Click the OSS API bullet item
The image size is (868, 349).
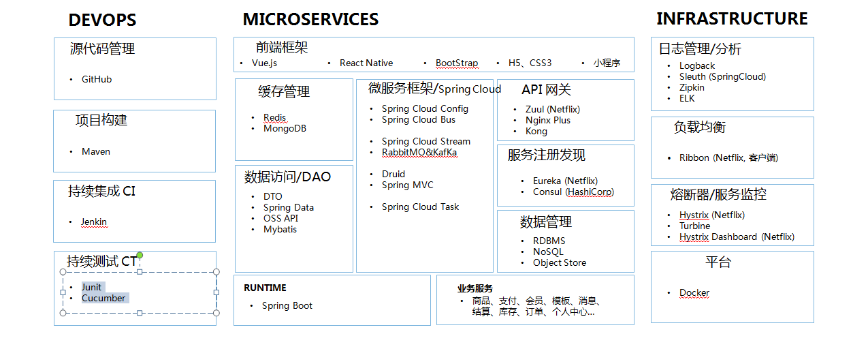[x=280, y=218]
